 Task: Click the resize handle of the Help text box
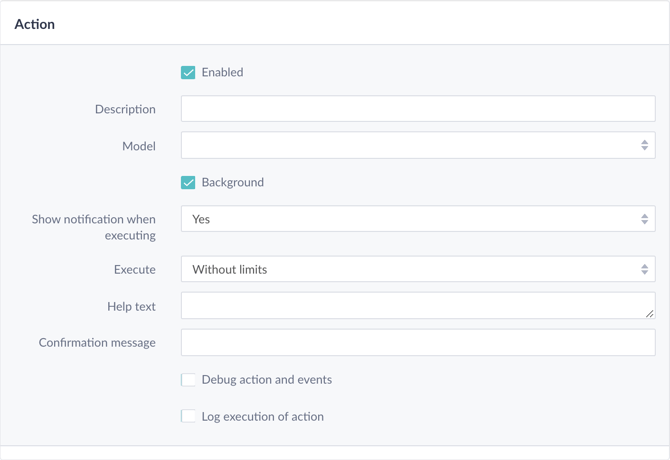click(649, 314)
